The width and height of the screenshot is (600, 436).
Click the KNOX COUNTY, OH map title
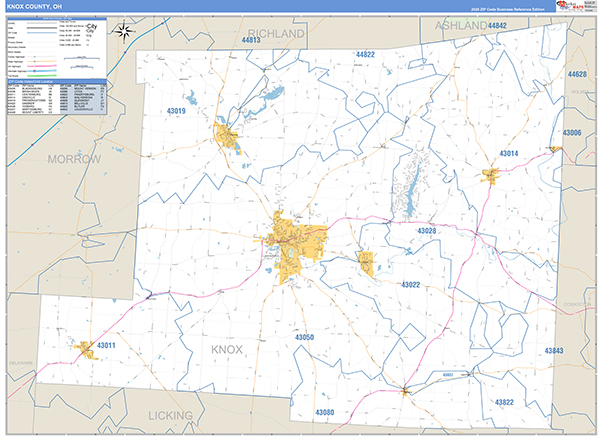tap(34, 7)
